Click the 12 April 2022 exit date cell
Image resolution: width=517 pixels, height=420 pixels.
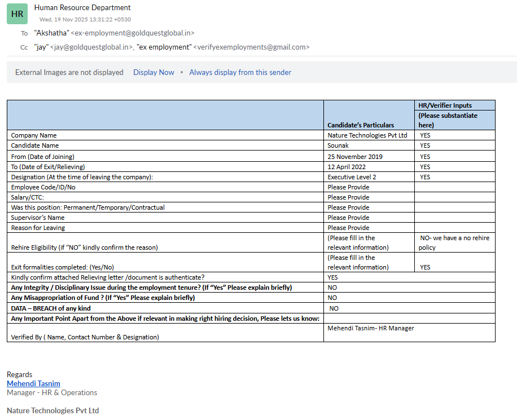tap(347, 166)
